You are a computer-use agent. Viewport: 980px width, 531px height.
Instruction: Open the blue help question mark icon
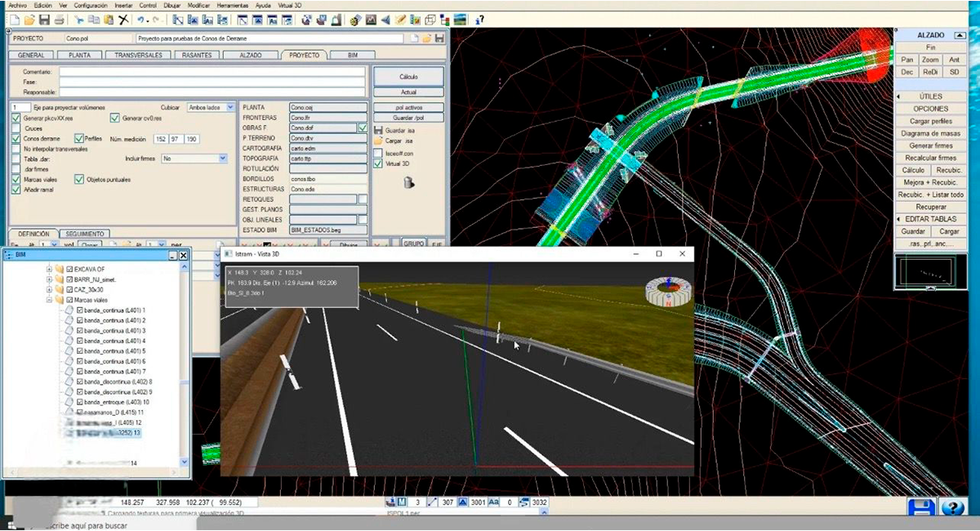[x=952, y=507]
